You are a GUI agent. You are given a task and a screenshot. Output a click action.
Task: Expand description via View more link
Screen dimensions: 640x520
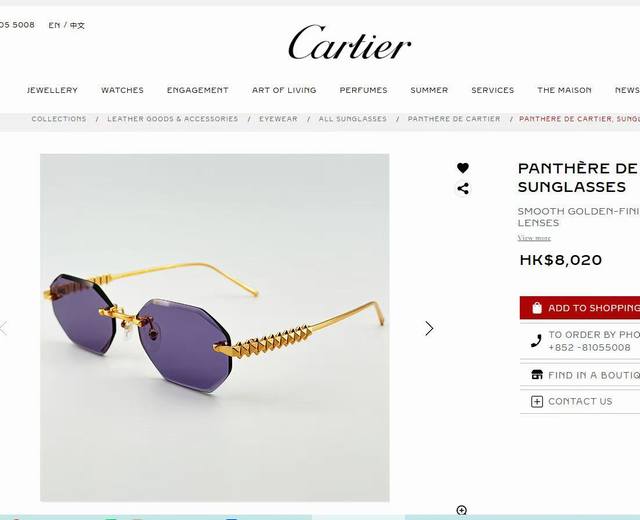click(534, 238)
